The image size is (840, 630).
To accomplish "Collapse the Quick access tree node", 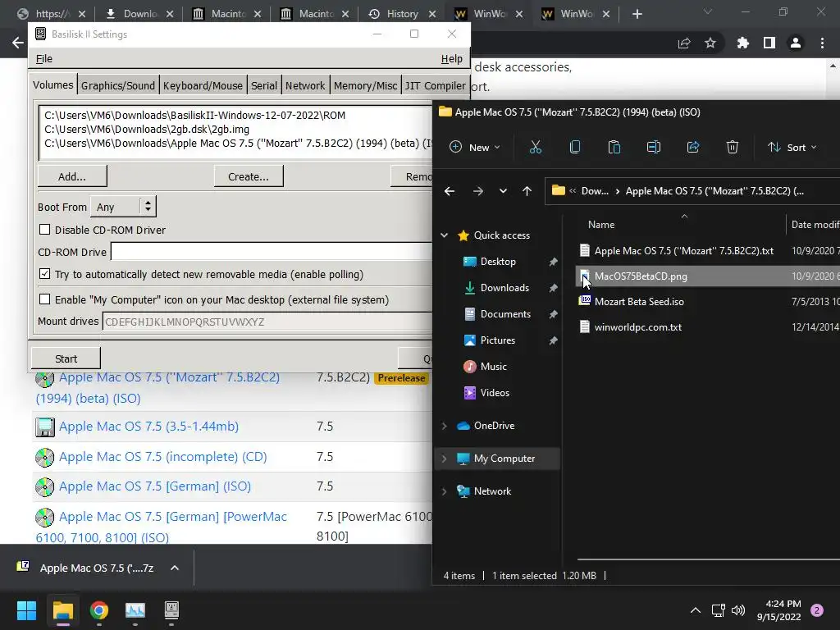I will (444, 235).
